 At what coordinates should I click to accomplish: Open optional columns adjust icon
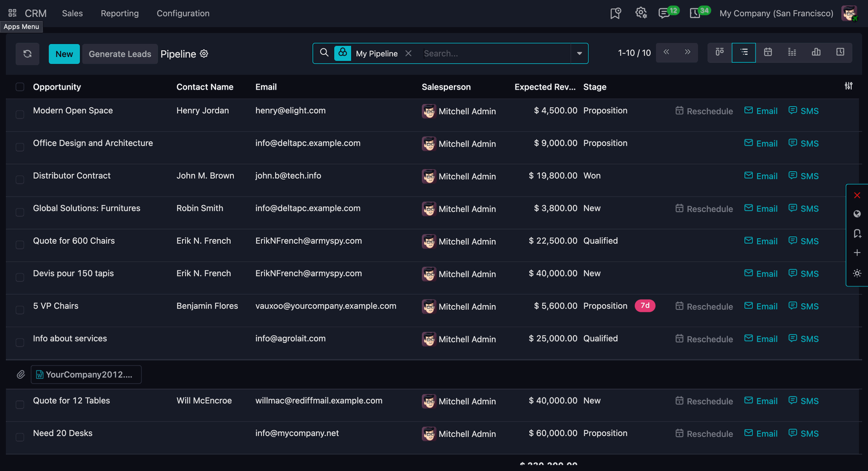[849, 86]
